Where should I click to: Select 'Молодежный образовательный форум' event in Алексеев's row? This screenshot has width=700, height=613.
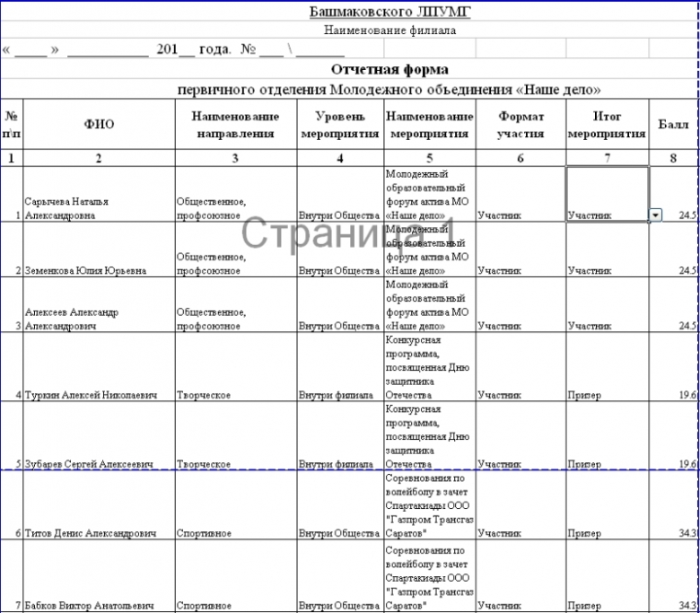point(430,304)
